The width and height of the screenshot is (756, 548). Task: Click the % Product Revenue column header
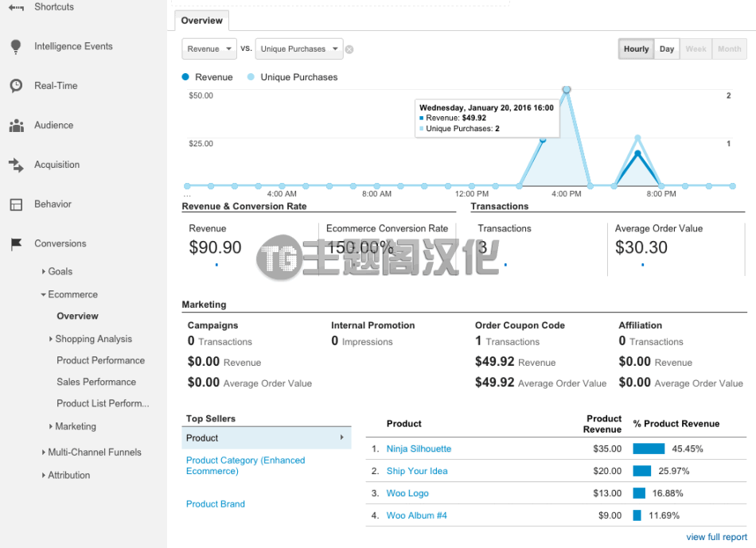(x=676, y=424)
